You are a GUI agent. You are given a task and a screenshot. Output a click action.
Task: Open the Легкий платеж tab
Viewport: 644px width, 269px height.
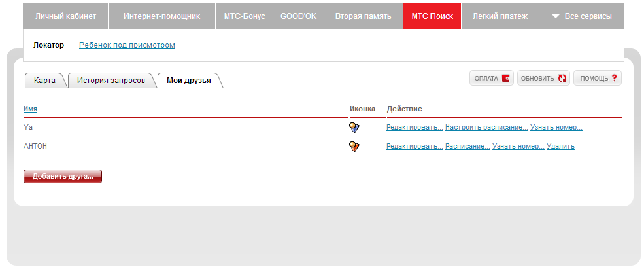(500, 16)
